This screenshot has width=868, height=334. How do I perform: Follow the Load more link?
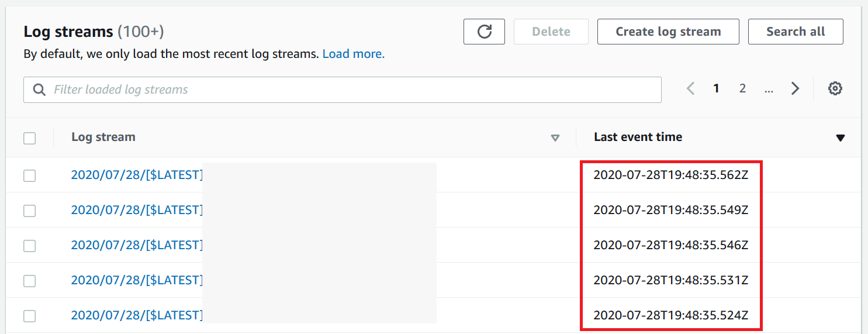tap(354, 54)
